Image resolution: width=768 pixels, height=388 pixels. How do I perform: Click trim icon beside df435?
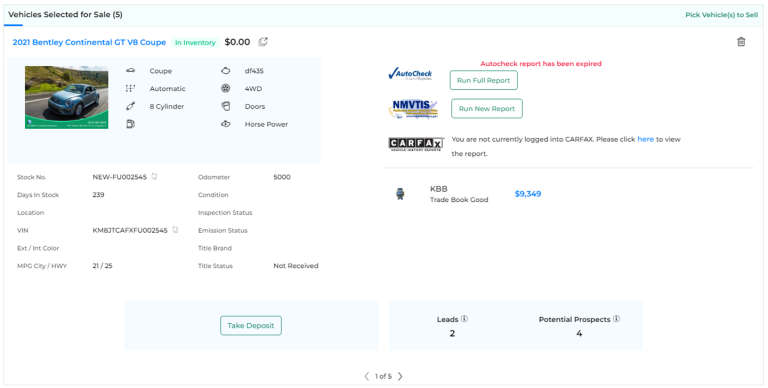click(x=225, y=71)
